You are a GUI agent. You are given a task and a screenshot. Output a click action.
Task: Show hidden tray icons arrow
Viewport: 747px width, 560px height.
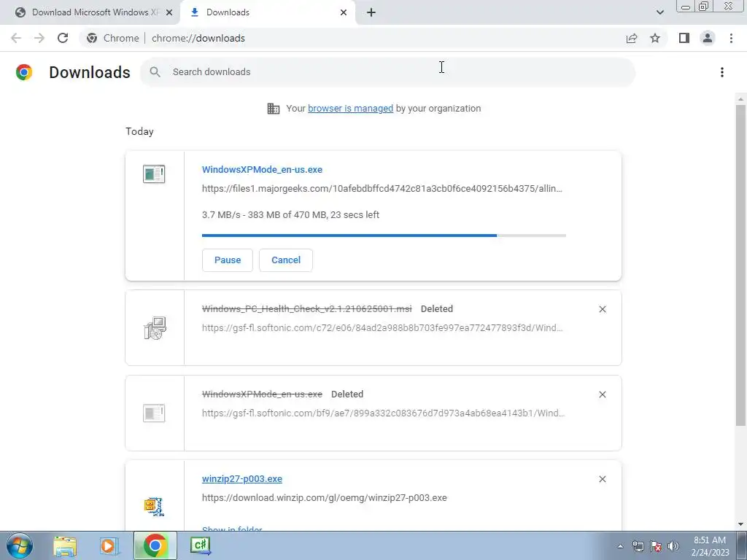point(620,546)
